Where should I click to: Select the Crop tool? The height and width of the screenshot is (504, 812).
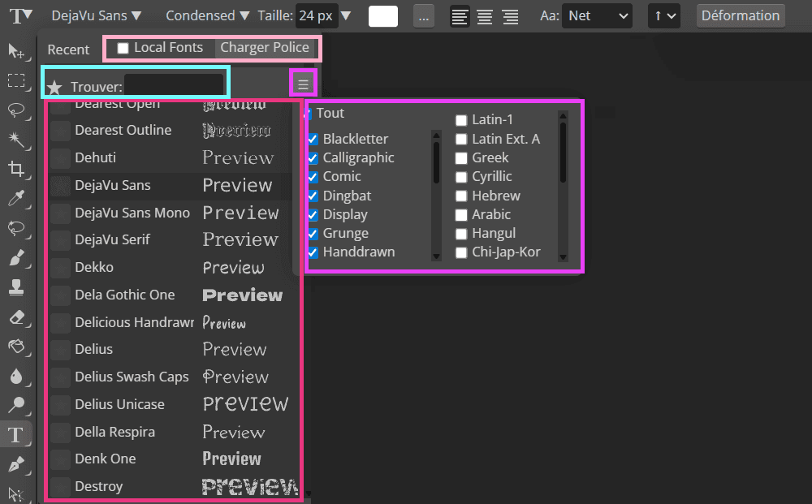[x=16, y=169]
